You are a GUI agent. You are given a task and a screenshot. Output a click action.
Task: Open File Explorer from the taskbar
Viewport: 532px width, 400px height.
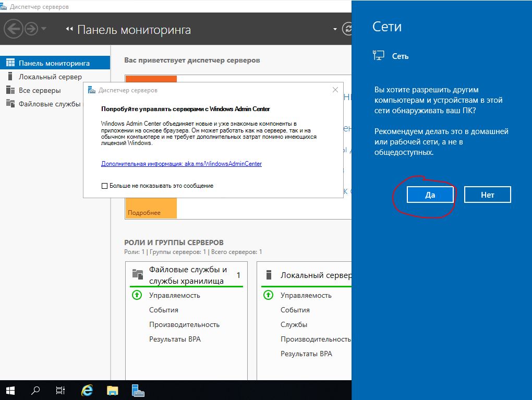click(113, 390)
